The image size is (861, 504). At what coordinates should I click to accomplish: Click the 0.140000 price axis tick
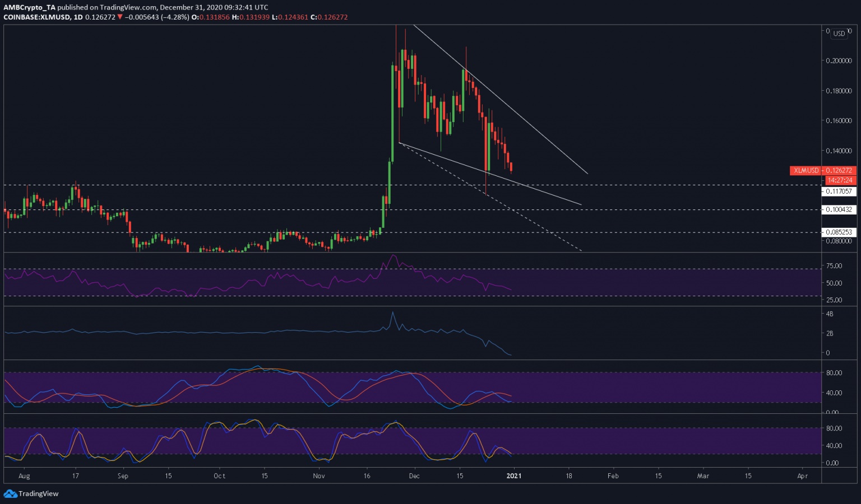[839, 151]
